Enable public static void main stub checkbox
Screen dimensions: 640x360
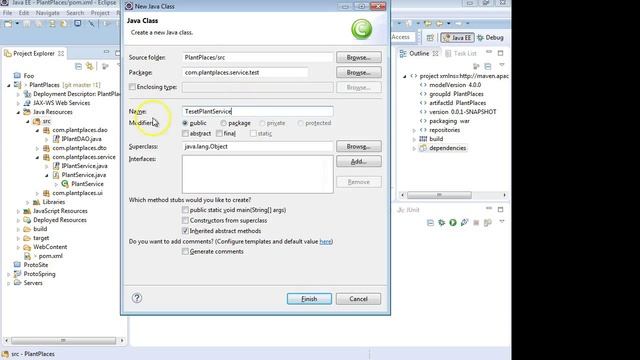tap(185, 210)
